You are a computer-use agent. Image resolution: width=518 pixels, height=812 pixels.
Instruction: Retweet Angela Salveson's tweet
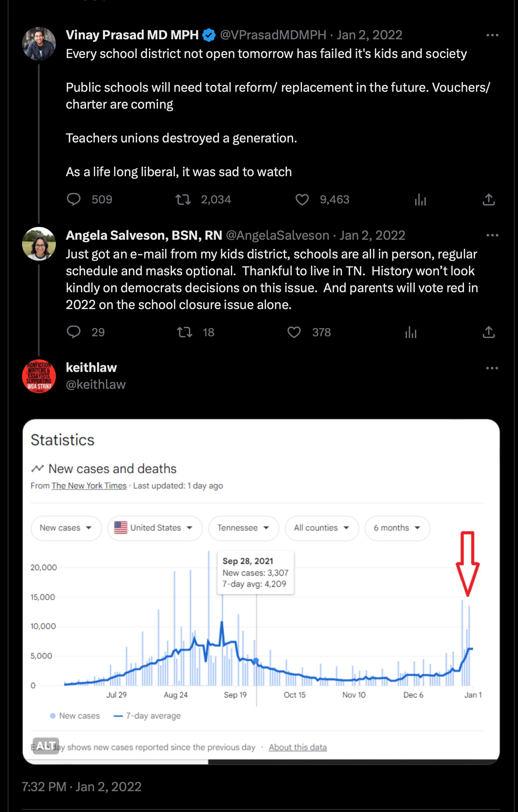tap(184, 332)
